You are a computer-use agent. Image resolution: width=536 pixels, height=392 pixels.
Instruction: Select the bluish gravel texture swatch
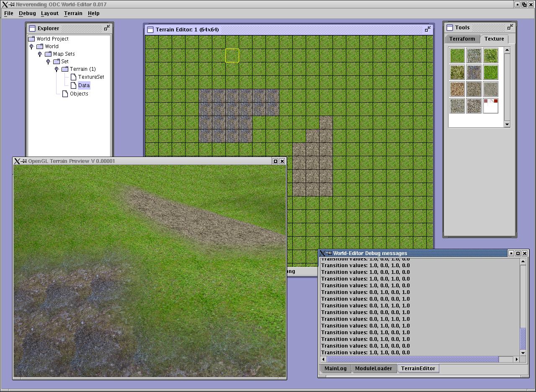tap(474, 72)
